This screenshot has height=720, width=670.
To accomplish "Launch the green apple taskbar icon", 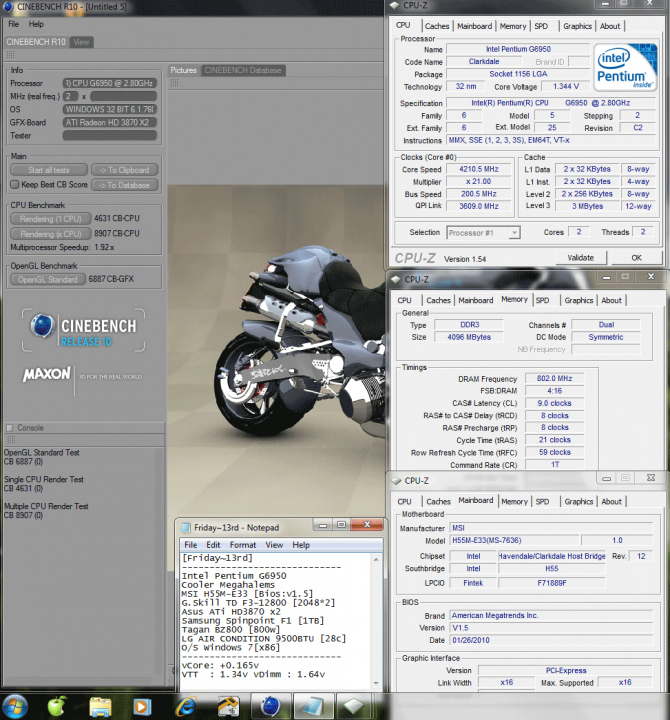I will (x=57, y=706).
